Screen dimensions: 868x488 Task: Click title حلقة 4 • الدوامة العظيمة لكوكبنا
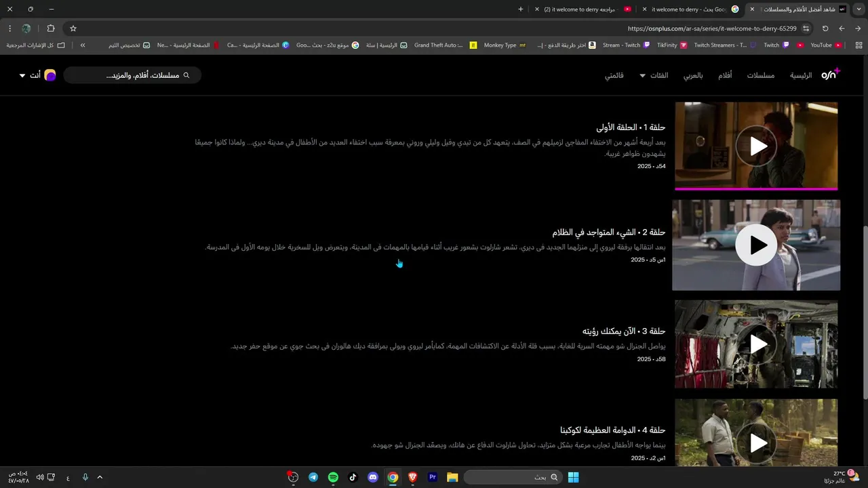(x=613, y=430)
